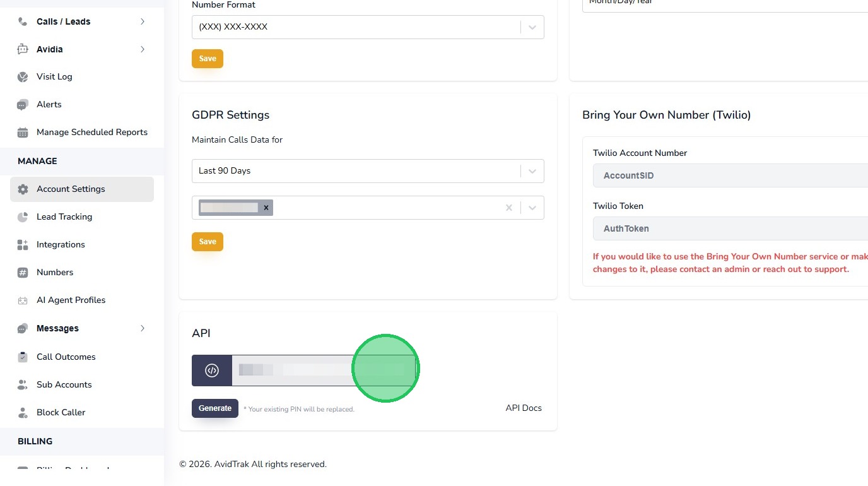The image size is (868, 486).
Task: Clear all selections in GDPR multi-select
Action: point(509,208)
